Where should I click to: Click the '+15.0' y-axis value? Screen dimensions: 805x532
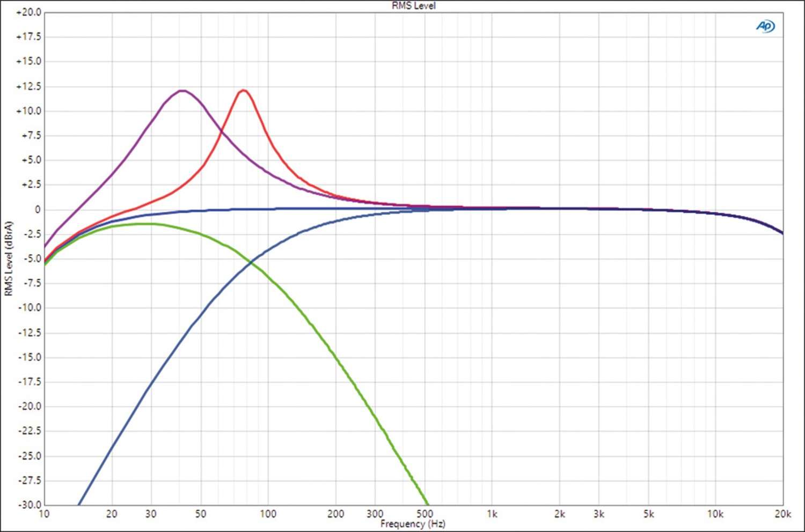click(x=29, y=61)
